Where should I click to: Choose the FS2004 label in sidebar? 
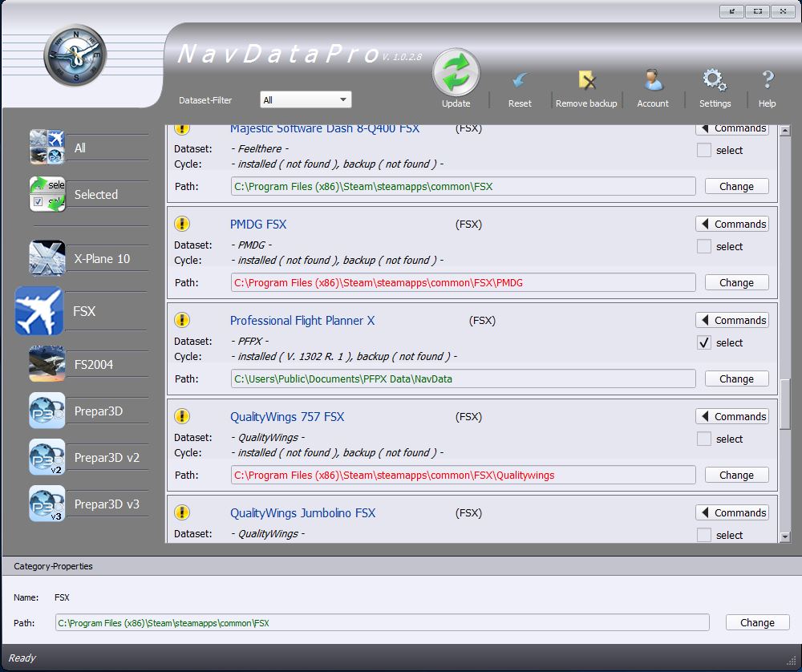pyautogui.click(x=94, y=365)
